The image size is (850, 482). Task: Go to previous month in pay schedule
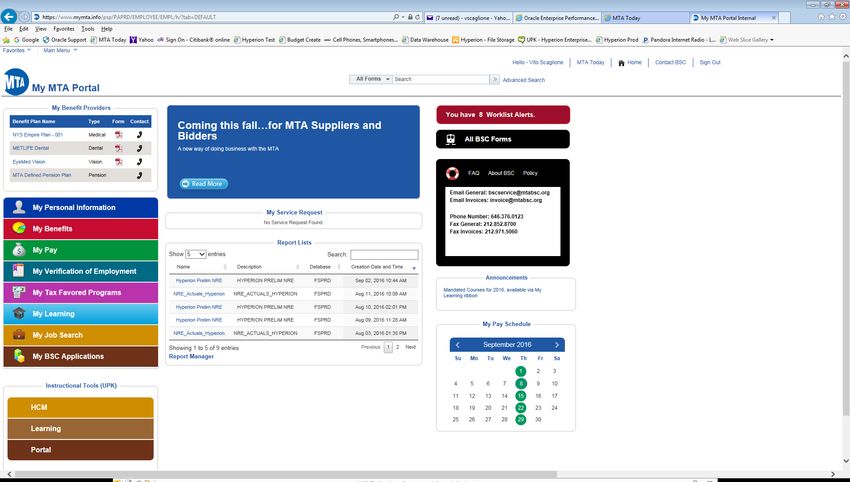pyautogui.click(x=458, y=345)
